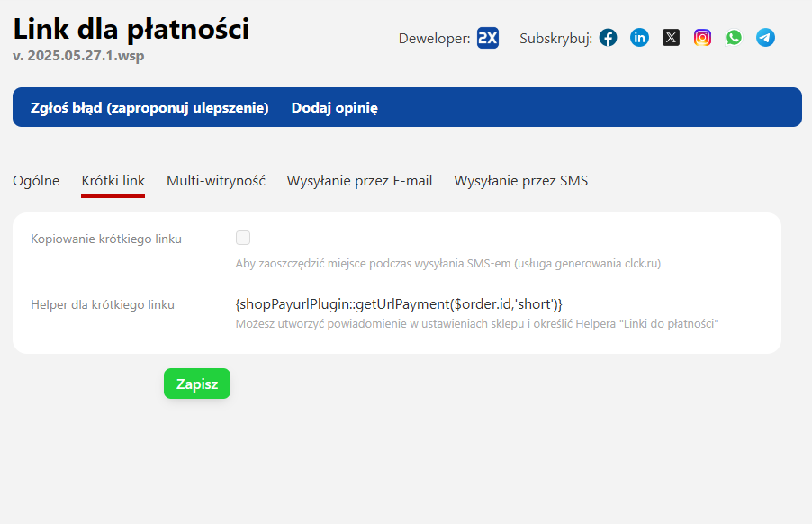This screenshot has width=812, height=524.
Task: Click the Kopiowanie krótkiego linku label
Action: [x=106, y=239]
